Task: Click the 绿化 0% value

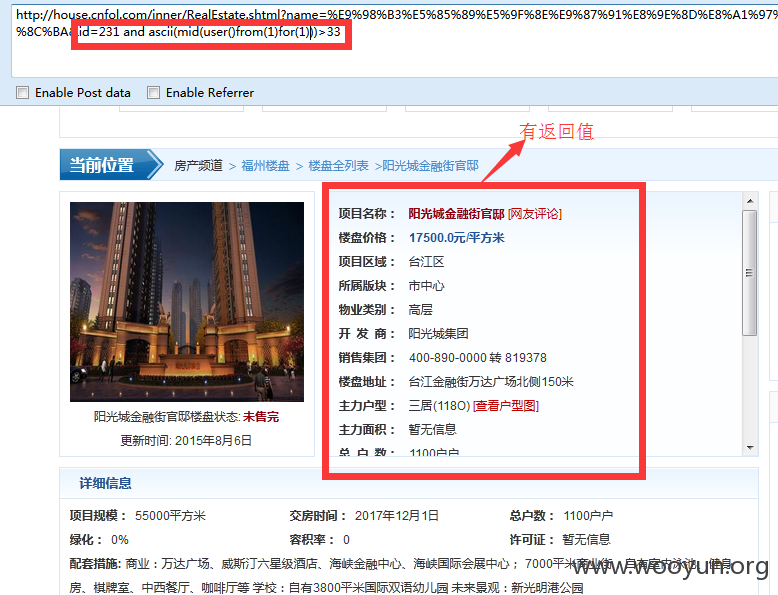Action: [x=120, y=540]
